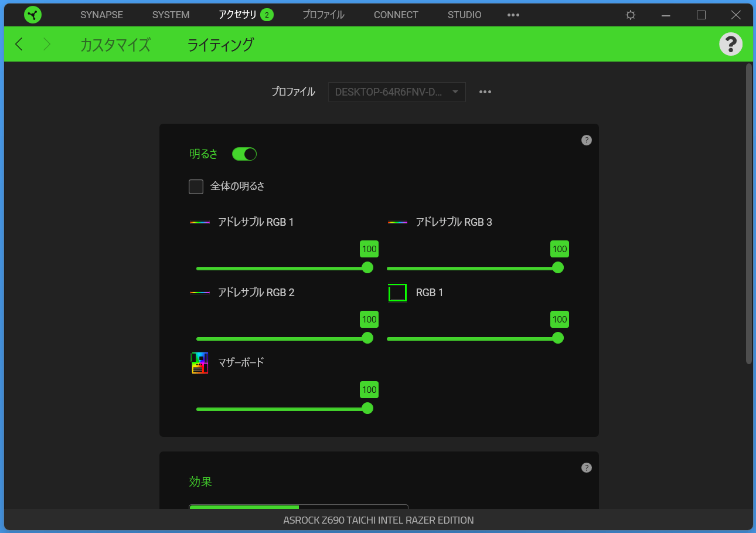Image resolution: width=756 pixels, height=533 pixels.
Task: Open the STUDIO tab
Action: pos(465,15)
